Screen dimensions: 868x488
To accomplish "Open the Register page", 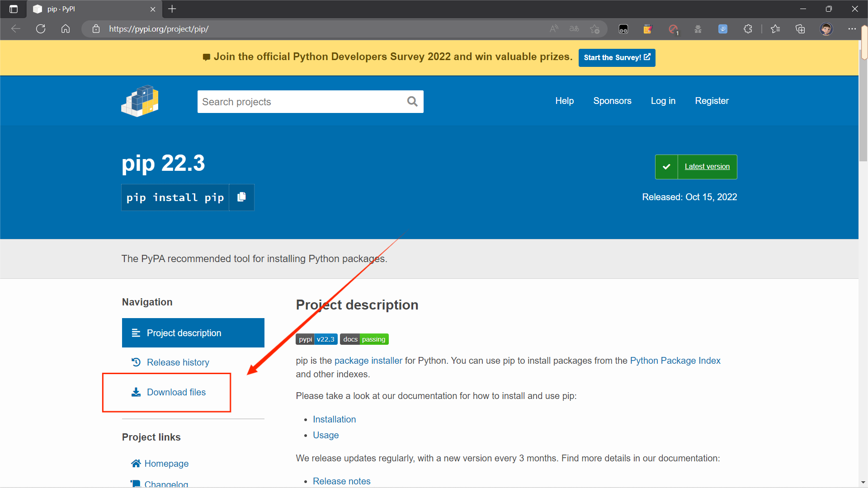I will pyautogui.click(x=712, y=101).
